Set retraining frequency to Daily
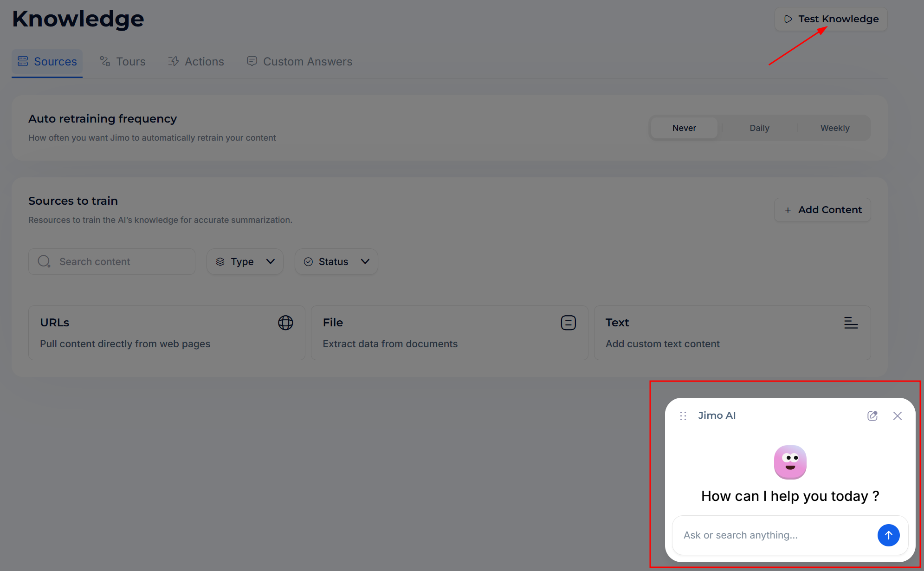Screen dimensions: 924x571 click(759, 128)
